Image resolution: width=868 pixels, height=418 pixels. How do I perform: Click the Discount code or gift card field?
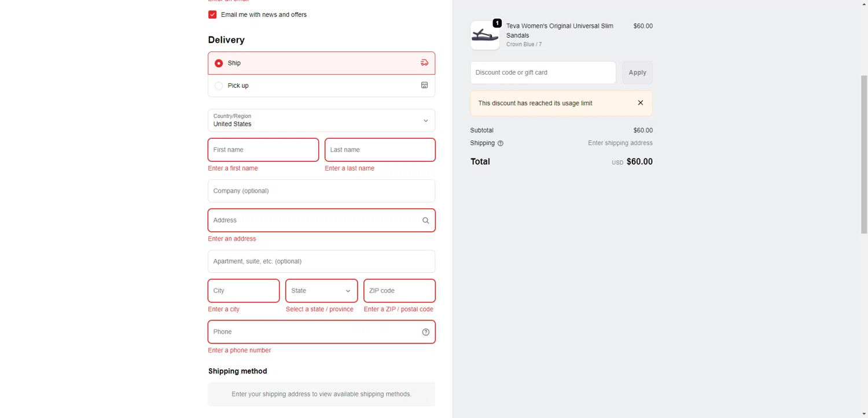[543, 73]
